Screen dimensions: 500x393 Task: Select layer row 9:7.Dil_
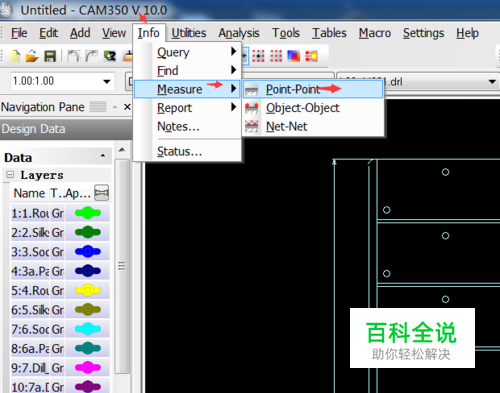(60, 367)
